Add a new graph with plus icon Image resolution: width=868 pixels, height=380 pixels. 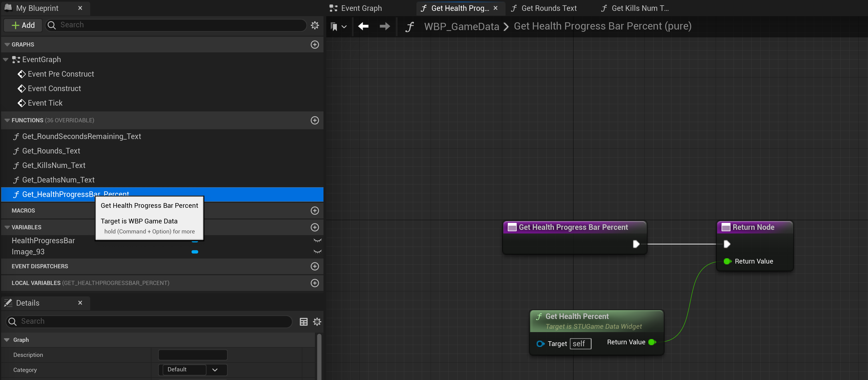pyautogui.click(x=315, y=45)
